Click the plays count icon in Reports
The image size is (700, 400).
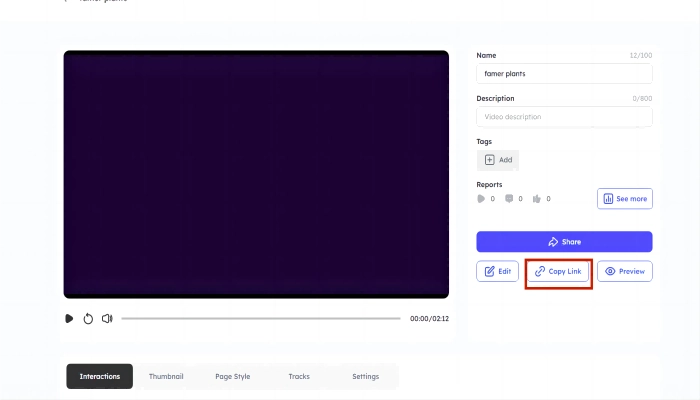(x=481, y=199)
